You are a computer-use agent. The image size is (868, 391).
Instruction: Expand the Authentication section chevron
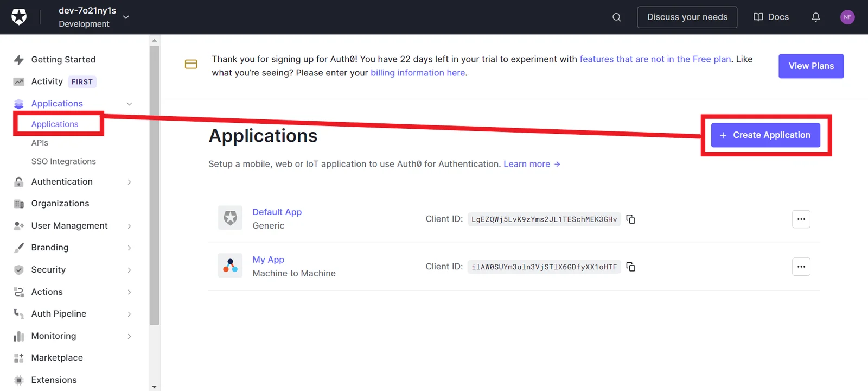[129, 182]
